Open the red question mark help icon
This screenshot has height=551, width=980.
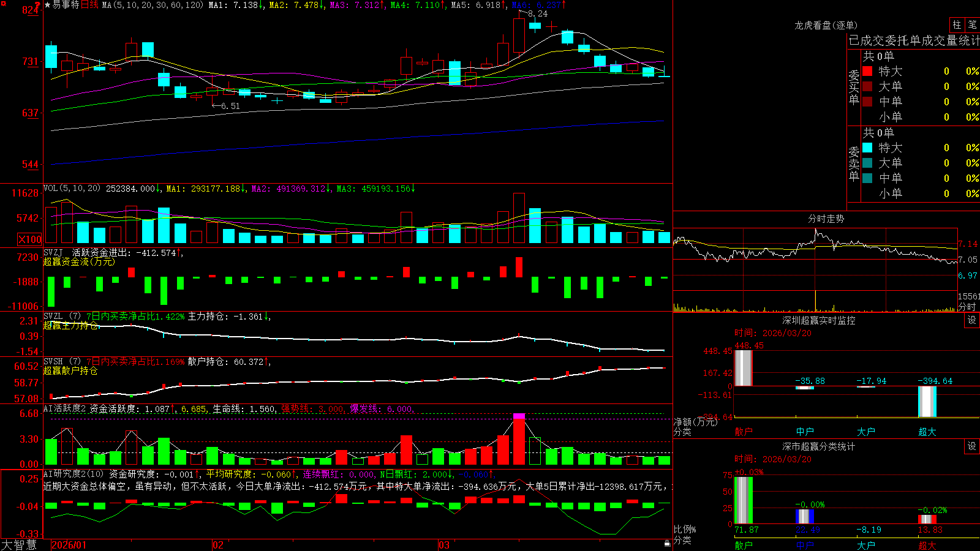37,5
